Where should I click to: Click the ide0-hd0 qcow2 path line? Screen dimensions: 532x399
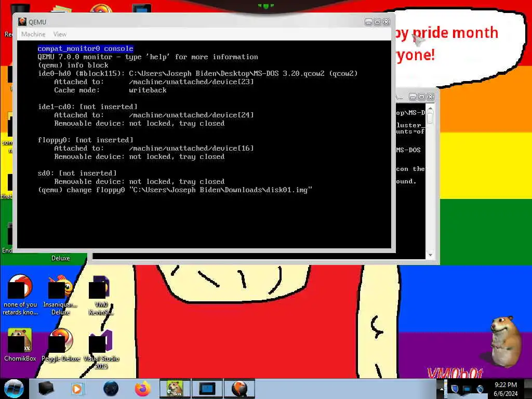[197, 73]
